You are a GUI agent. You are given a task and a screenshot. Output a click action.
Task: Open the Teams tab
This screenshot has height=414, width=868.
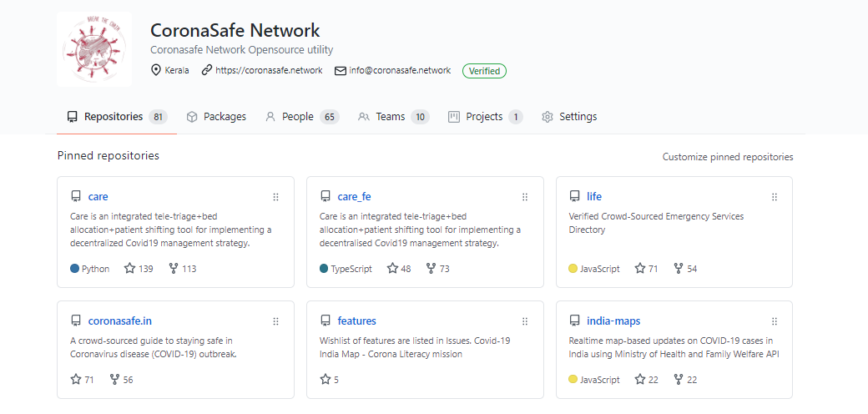pos(394,117)
